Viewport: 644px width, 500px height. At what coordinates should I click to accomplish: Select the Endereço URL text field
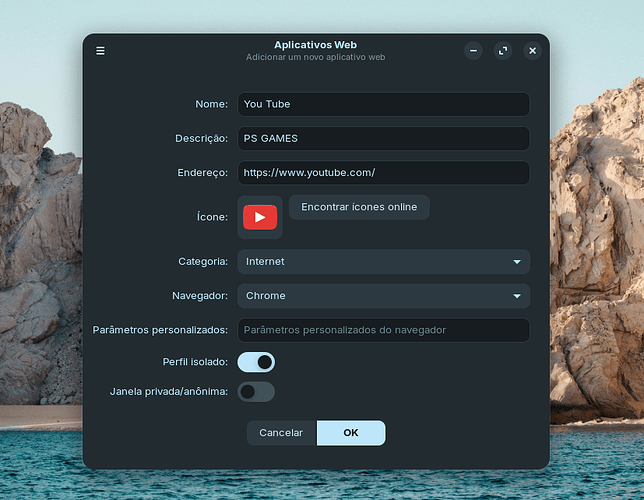coord(383,172)
